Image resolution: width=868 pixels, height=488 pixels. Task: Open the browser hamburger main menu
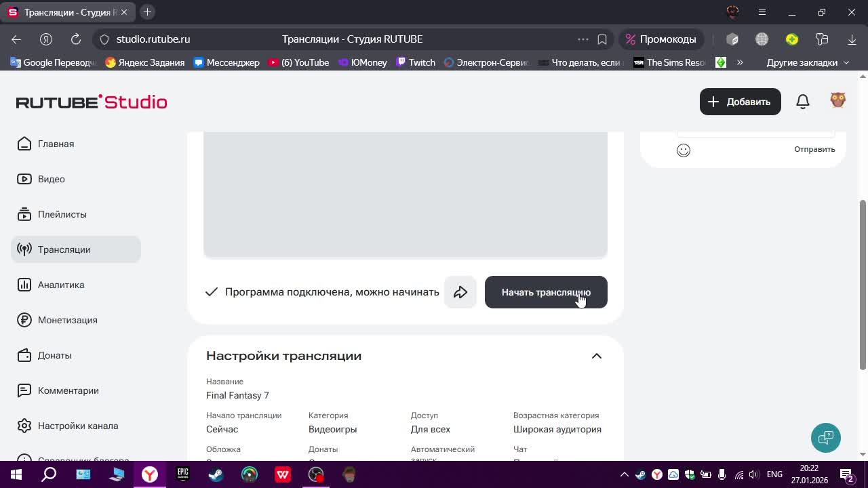762,12
